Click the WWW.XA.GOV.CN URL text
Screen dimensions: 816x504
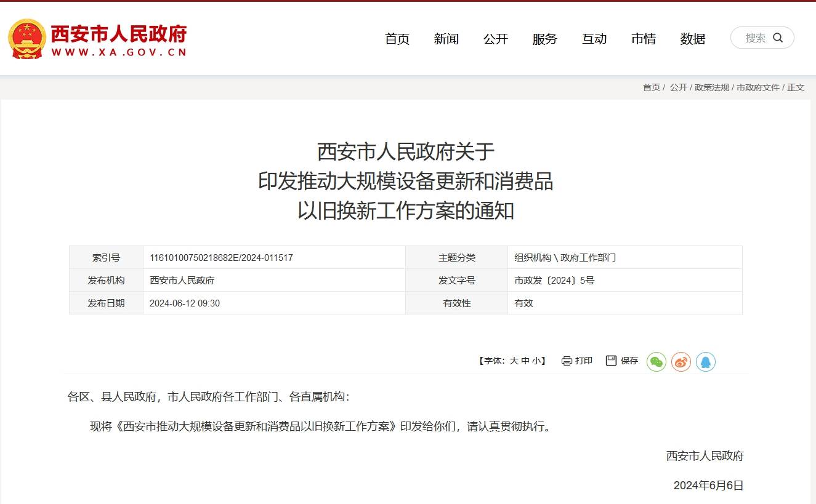pos(118,53)
